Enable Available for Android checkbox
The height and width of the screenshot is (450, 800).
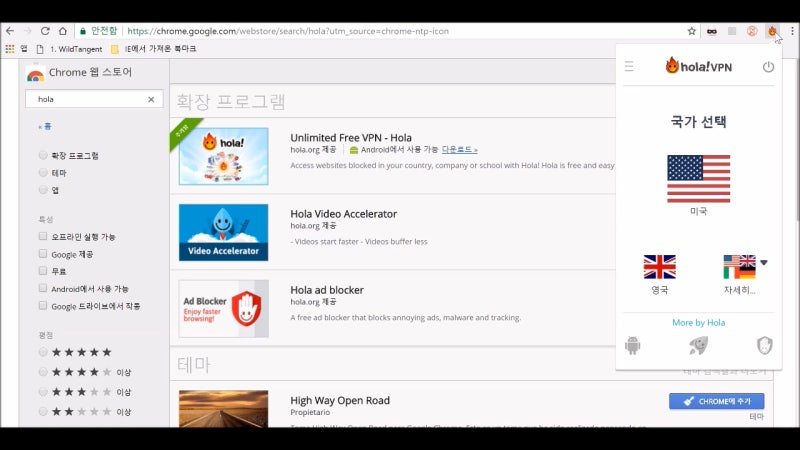pos(43,288)
